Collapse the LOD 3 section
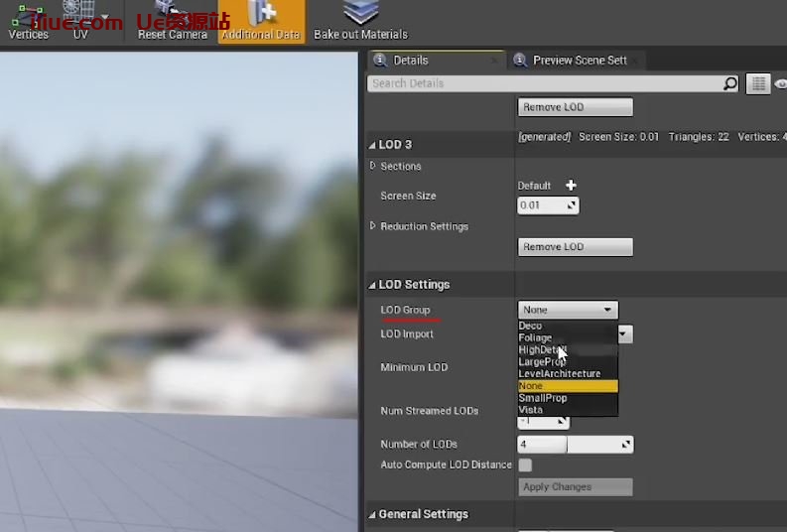The width and height of the screenshot is (787, 532). pyautogui.click(x=372, y=145)
